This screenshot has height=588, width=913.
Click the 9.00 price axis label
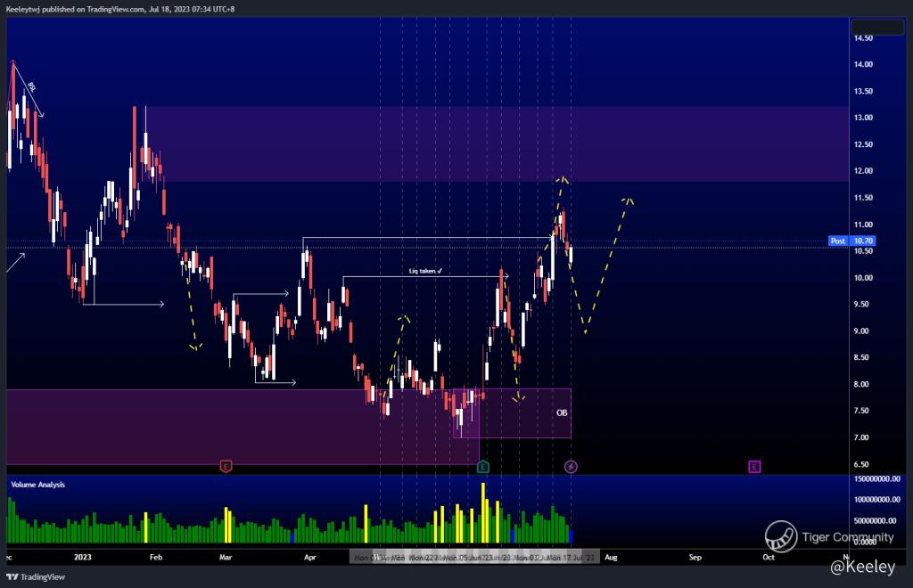(863, 331)
